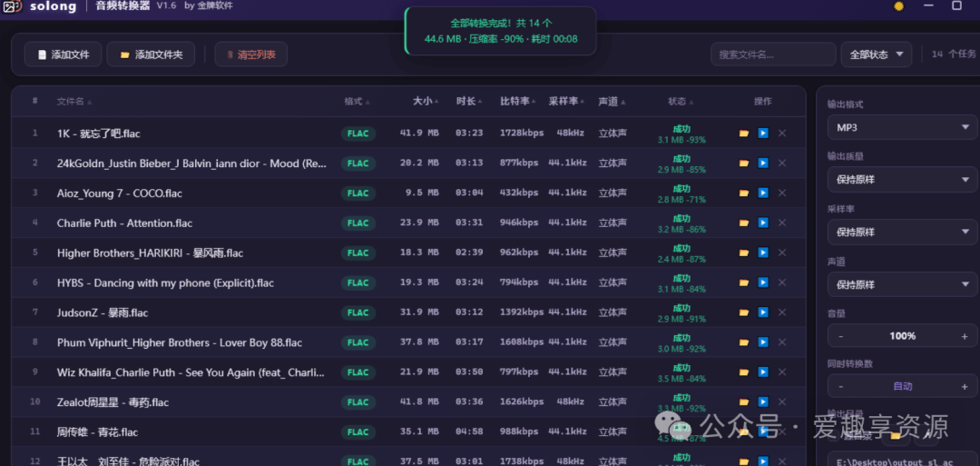Sort list by 状态 column
Image resolution: width=980 pixels, height=466 pixels.
point(680,102)
